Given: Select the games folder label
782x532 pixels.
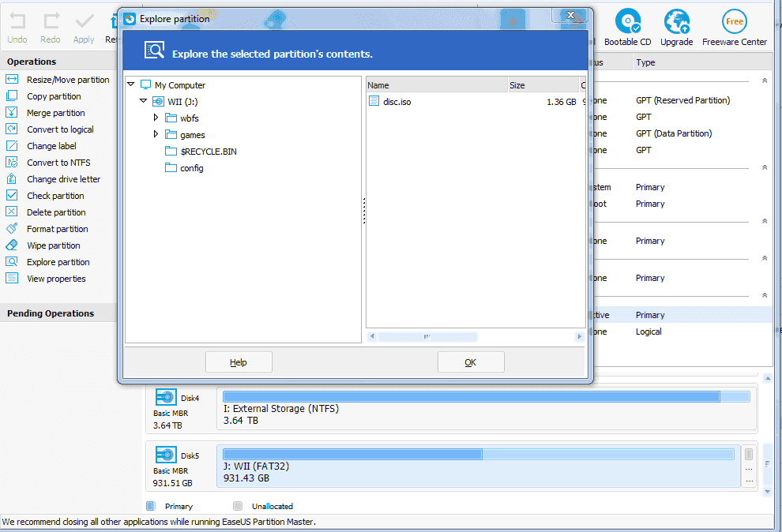Looking at the screenshot, I should click(193, 135).
